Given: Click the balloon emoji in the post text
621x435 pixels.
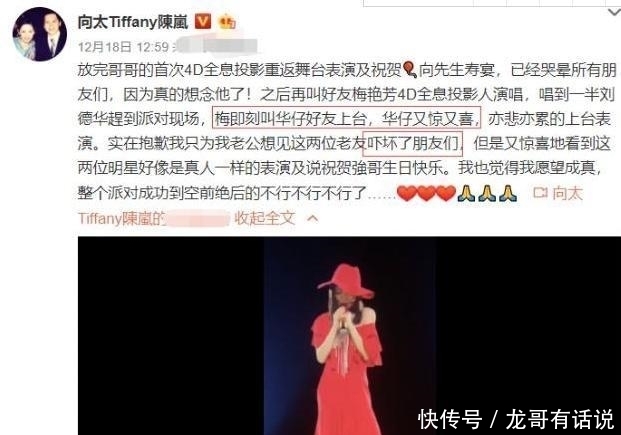Looking at the screenshot, I should pyautogui.click(x=410, y=70).
